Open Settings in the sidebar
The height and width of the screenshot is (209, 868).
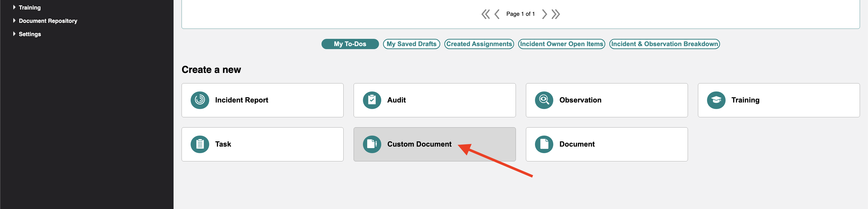(x=30, y=34)
